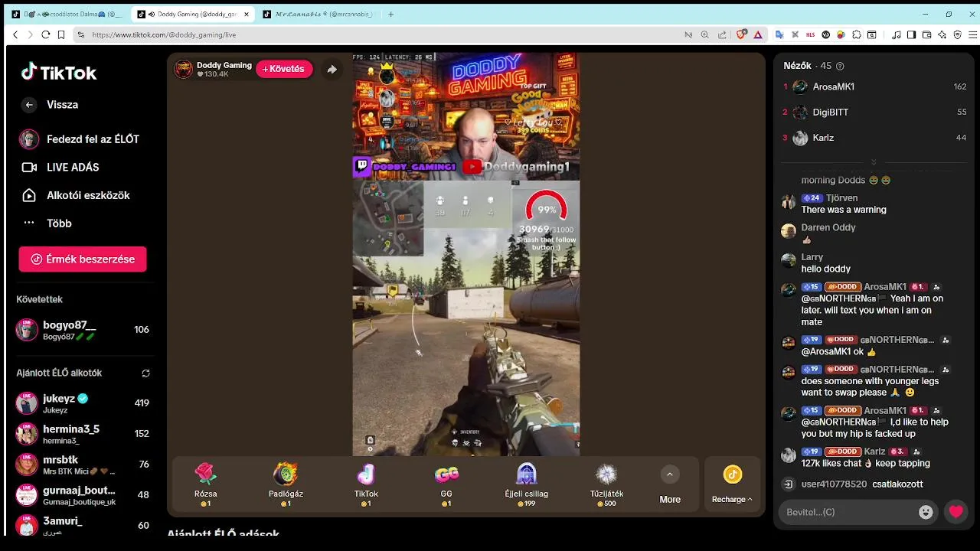980x551 pixels.
Task: Send the TikTok gift
Action: click(x=366, y=484)
